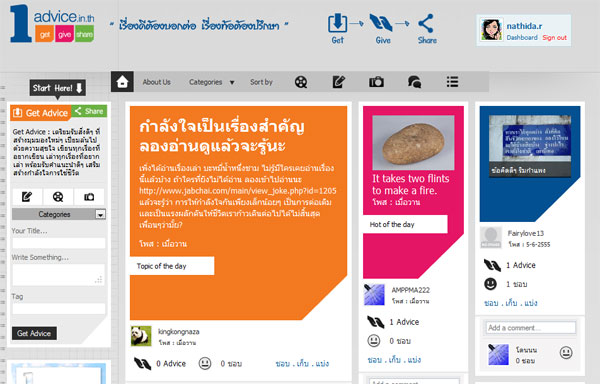Switch to the Get Advice tab
Screen dimensions: 600x384
point(41,113)
